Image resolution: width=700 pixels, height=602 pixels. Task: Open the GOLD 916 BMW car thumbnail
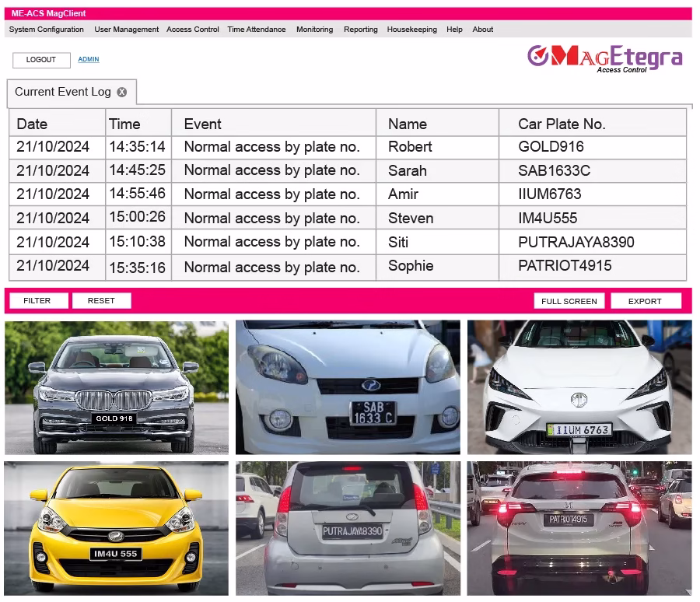117,387
